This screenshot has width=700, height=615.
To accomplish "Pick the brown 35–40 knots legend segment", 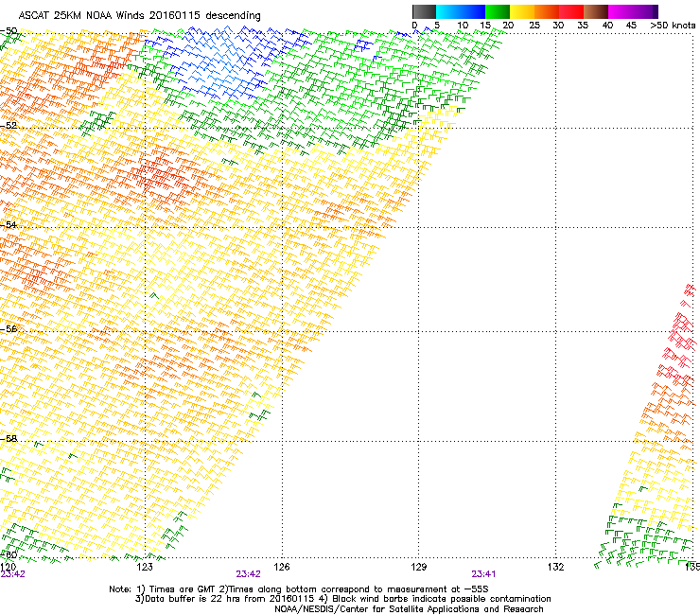I will point(596,11).
